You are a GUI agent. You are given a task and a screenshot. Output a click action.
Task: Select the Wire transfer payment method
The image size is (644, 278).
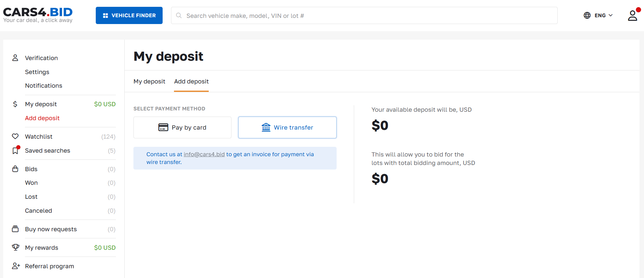click(x=287, y=128)
